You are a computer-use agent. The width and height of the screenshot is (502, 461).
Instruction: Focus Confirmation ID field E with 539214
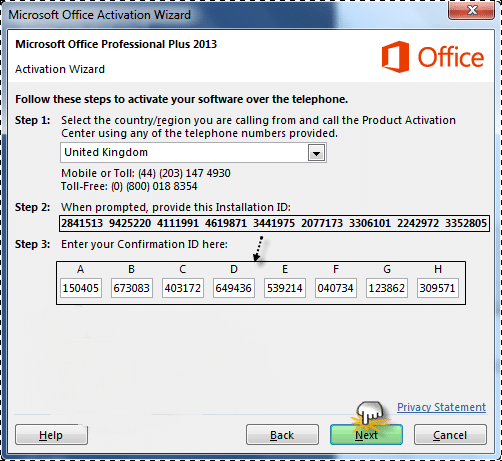coord(285,288)
